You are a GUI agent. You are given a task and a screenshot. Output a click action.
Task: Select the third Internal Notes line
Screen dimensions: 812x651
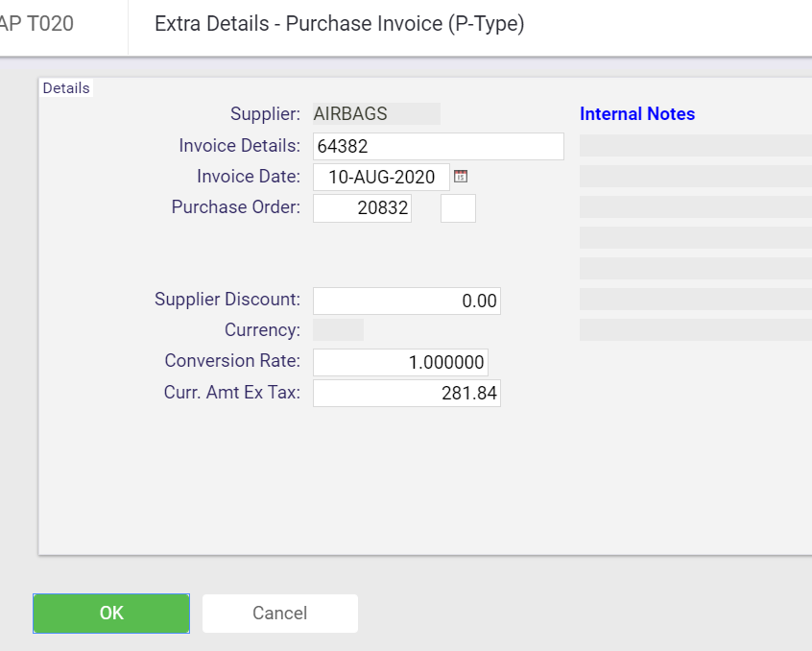coord(696,206)
